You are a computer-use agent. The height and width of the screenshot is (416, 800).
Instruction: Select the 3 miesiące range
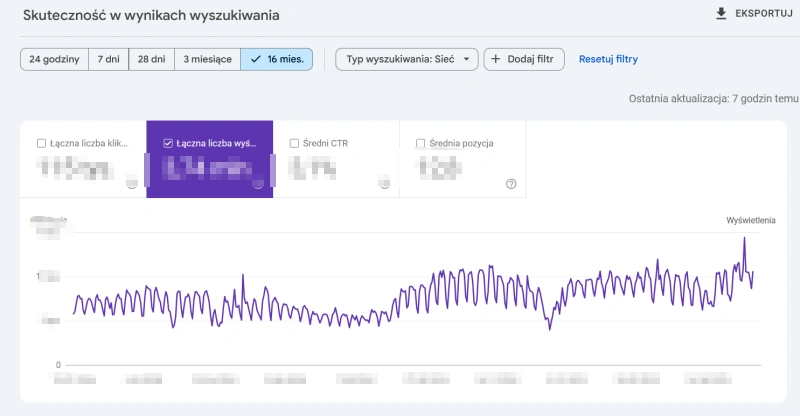[208, 59]
